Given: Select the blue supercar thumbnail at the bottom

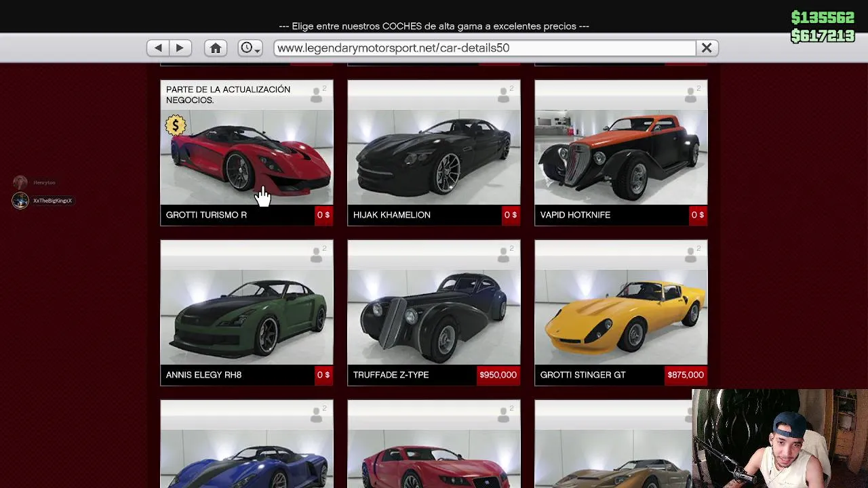Looking at the screenshot, I should pos(247,459).
